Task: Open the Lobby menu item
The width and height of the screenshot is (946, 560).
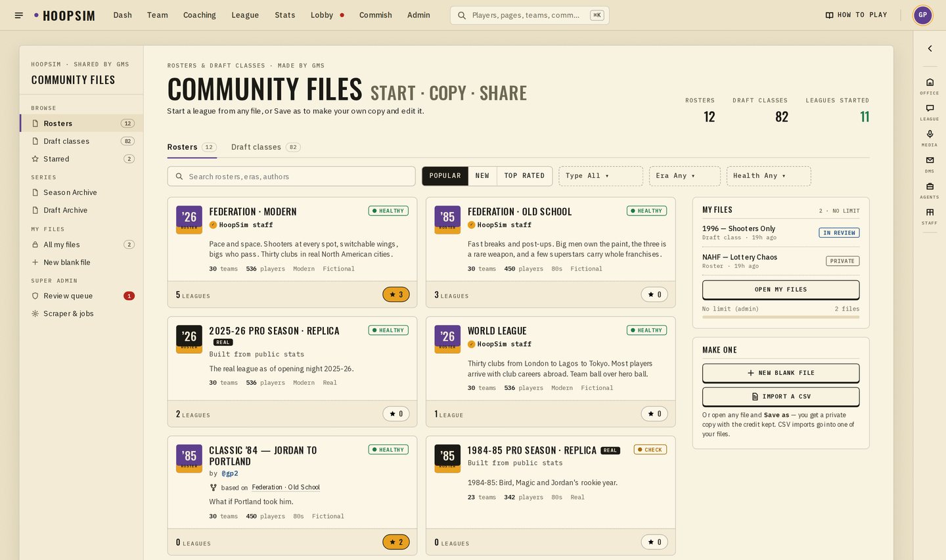Action: coord(327,15)
